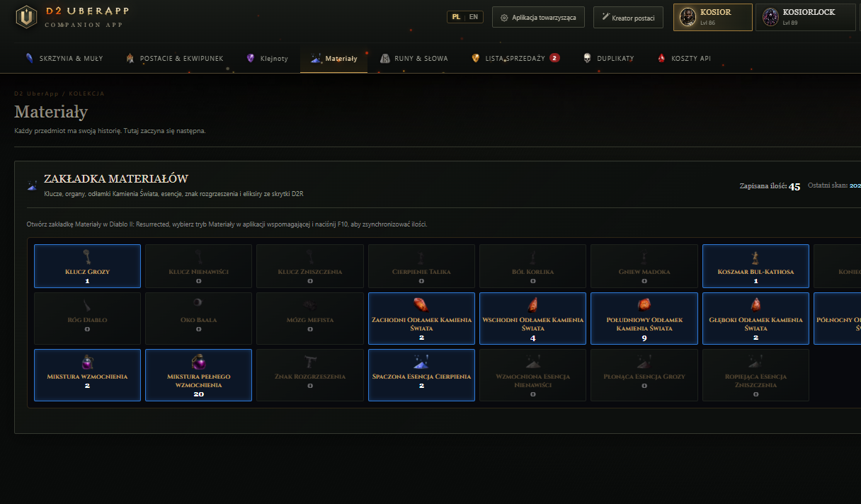Open Lista Sprzedaży tab with badge

coord(515,59)
